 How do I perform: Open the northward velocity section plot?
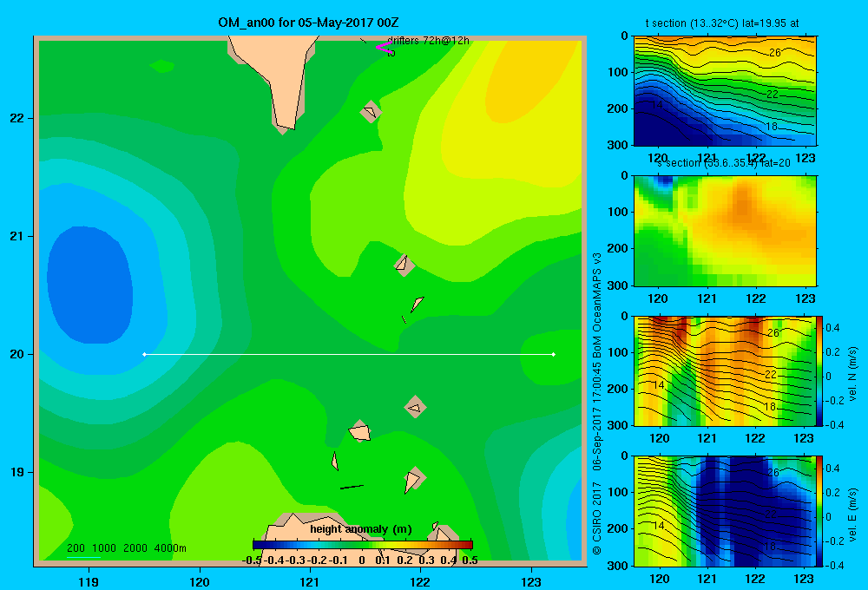(724, 370)
